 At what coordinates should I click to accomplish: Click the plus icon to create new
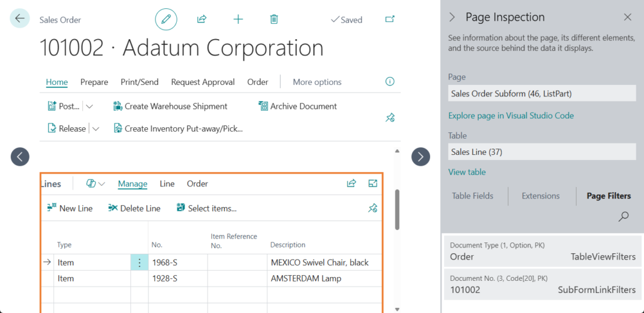(238, 20)
